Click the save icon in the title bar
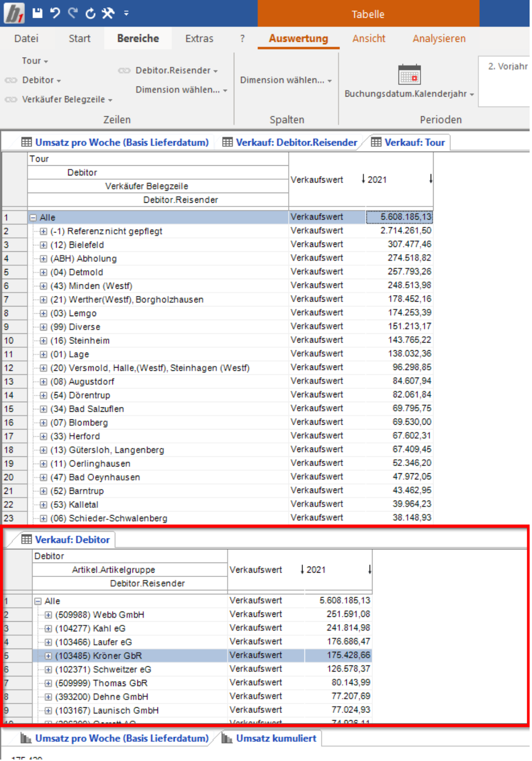This screenshot has width=532, height=761. coord(37,13)
